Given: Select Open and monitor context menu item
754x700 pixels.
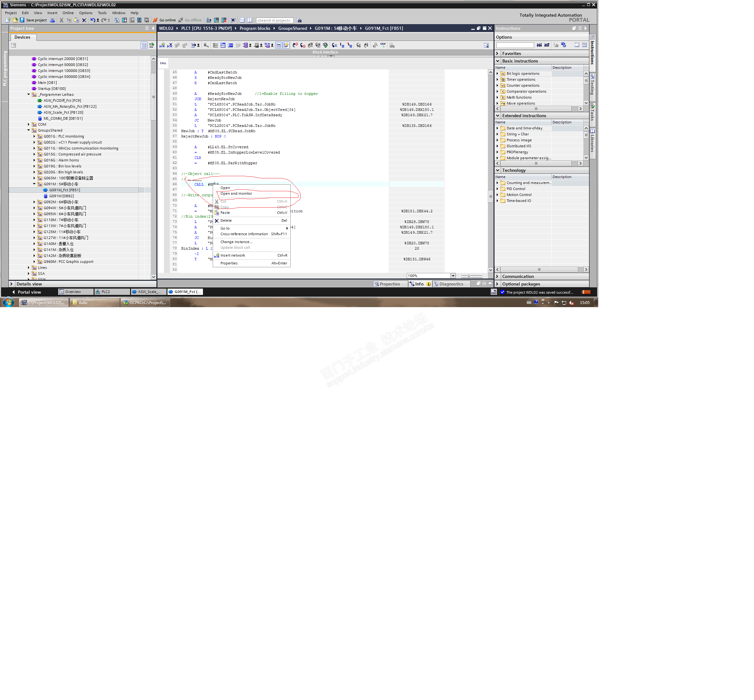Looking at the screenshot, I should pyautogui.click(x=236, y=193).
